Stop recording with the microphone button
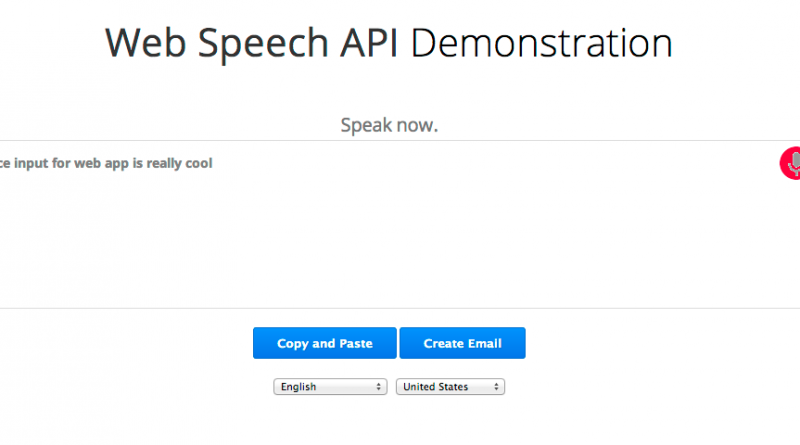Image resolution: width=800 pixels, height=445 pixels. coord(790,164)
